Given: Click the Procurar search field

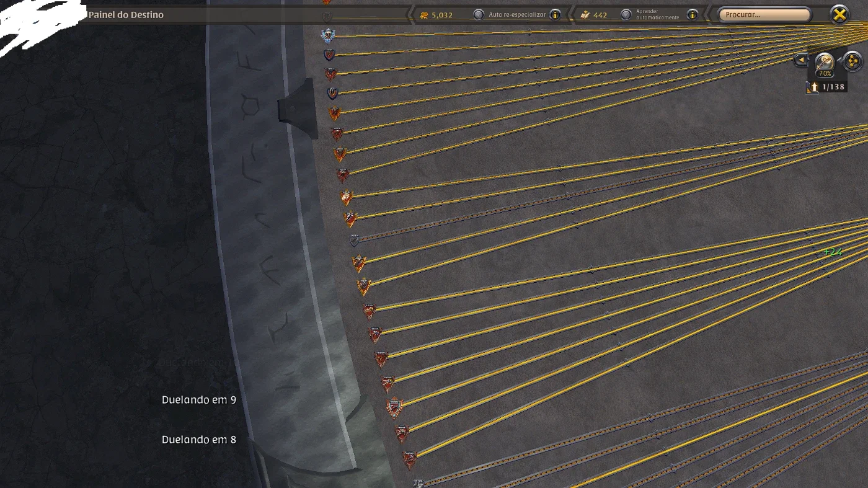Looking at the screenshot, I should click(764, 14).
